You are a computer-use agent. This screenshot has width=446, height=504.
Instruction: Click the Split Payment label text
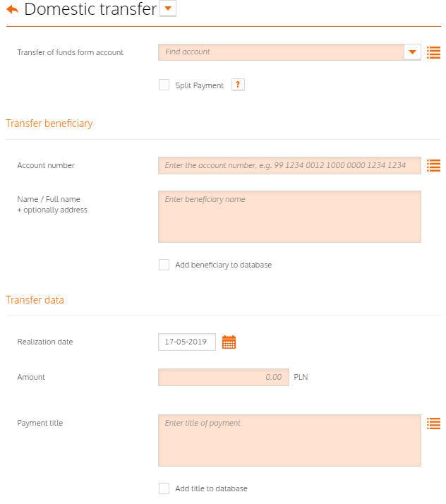(199, 85)
